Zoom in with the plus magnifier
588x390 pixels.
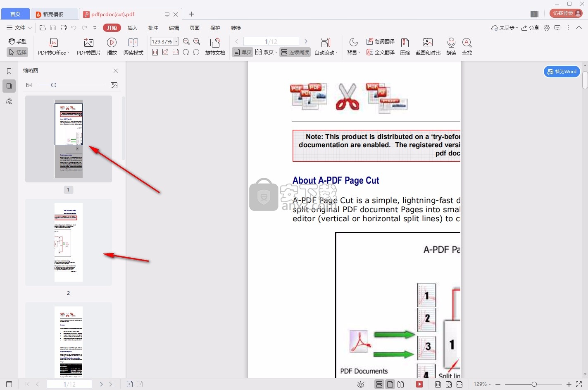pos(197,41)
